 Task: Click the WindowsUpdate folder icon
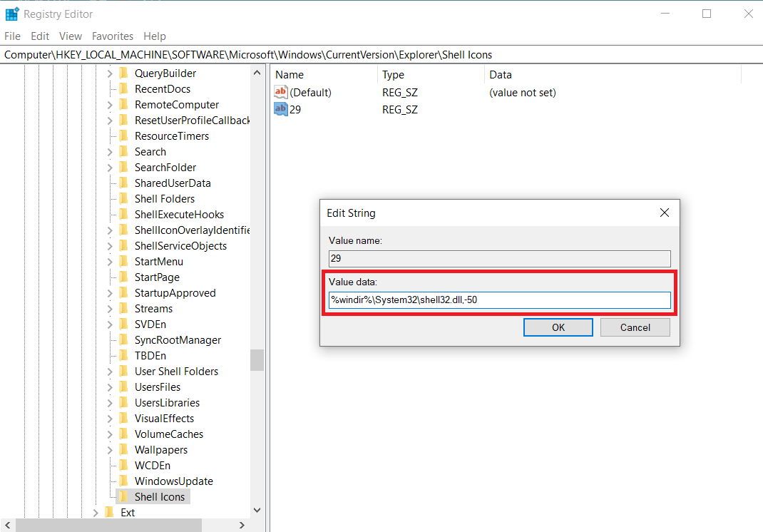tap(123, 481)
